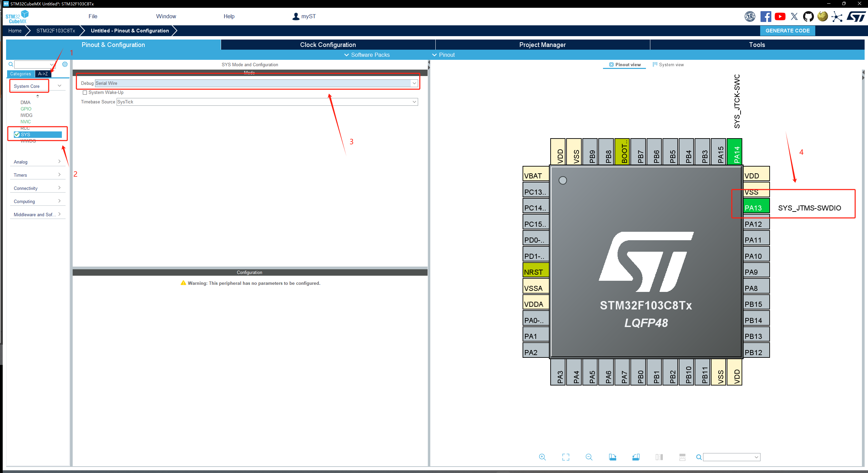Open STM32CubeMX YouTube channel icon

click(780, 16)
